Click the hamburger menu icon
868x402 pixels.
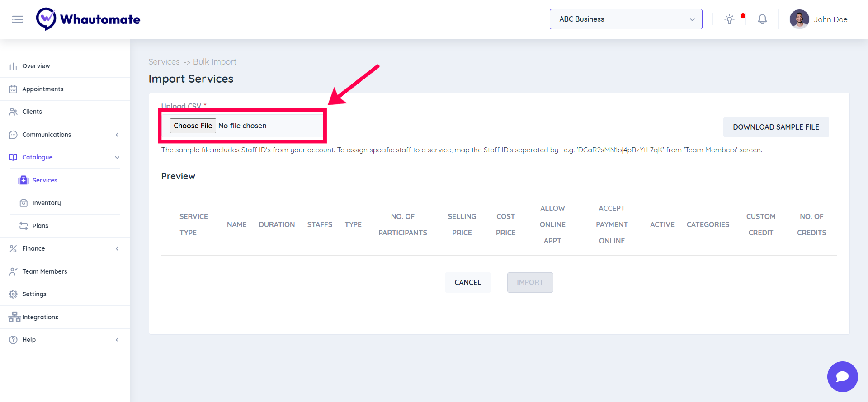point(18,19)
